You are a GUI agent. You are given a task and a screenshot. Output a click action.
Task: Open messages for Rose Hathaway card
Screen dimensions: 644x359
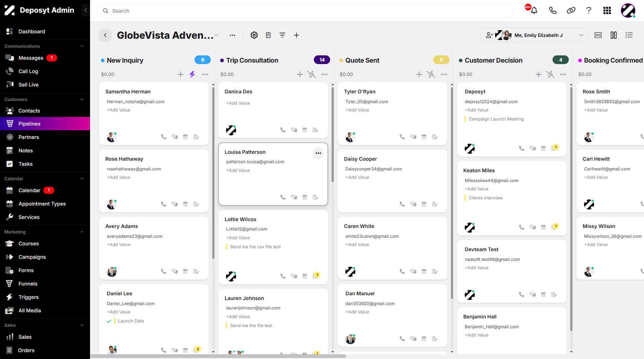[174, 204]
